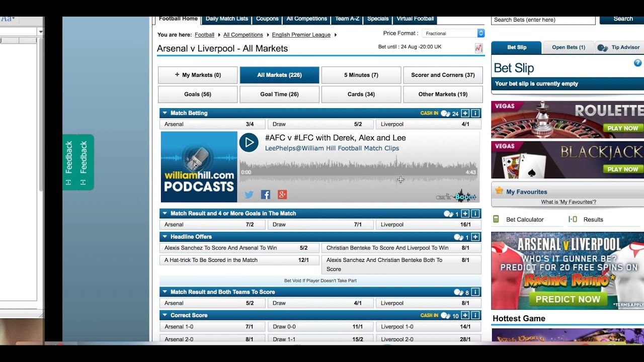The image size is (644, 362).
Task: Open the Team A-Z tab
Action: coord(347,19)
